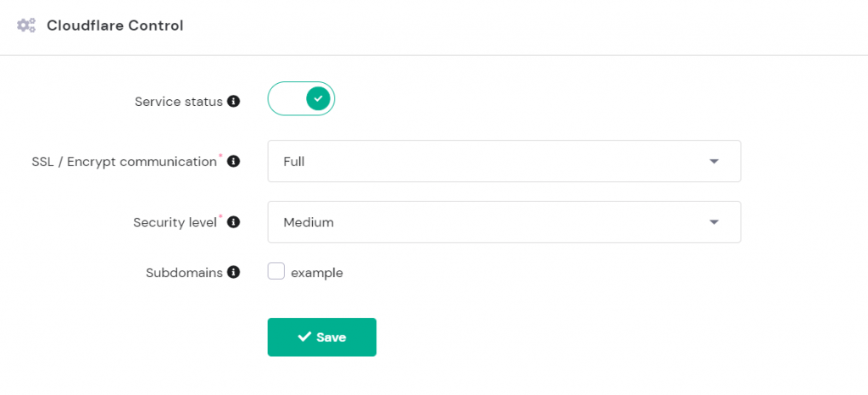Click the Security level info icon
The height and width of the screenshot is (395, 868).
pos(234,222)
